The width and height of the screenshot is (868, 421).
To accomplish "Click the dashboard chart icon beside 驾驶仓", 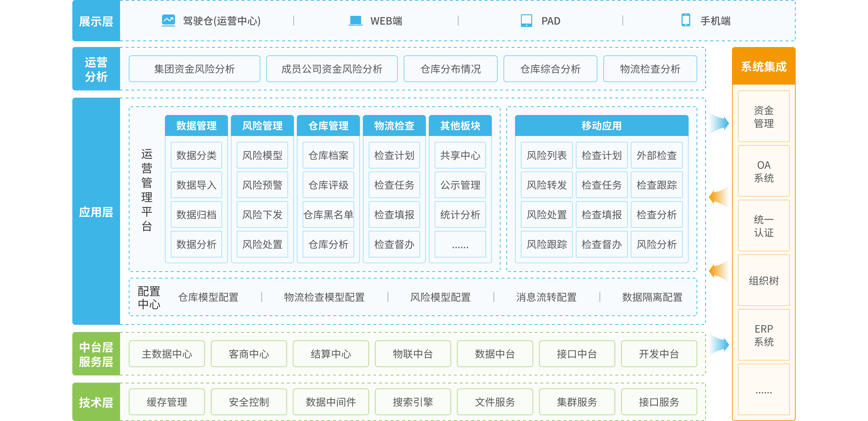I will click(168, 21).
